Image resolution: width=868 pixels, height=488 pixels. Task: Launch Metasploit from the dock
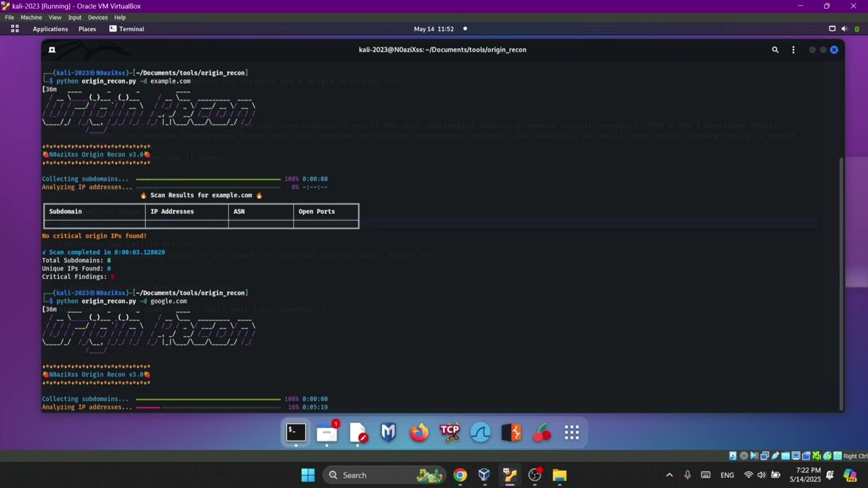click(388, 432)
